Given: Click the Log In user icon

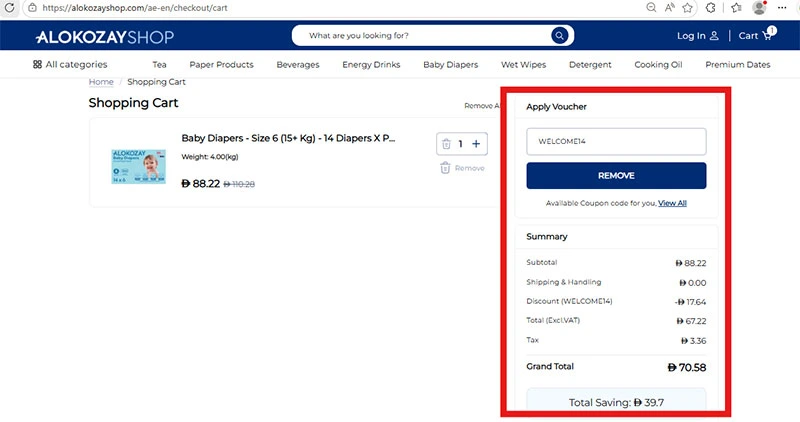Looking at the screenshot, I should [714, 36].
